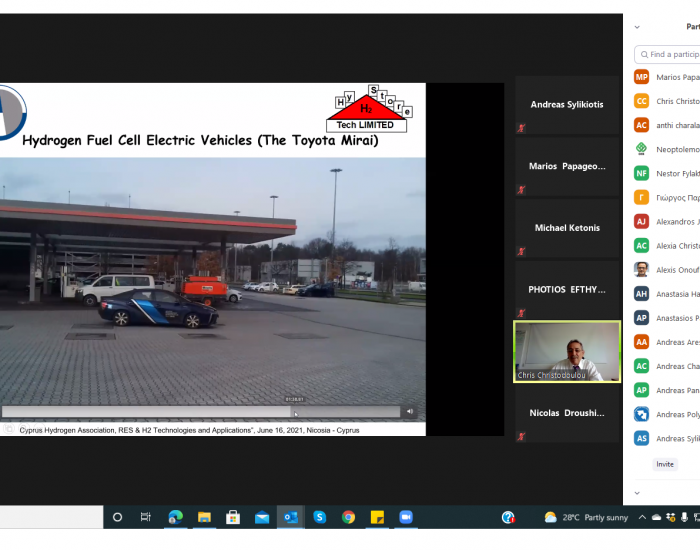Click the muted mic on PHOTIOS EFTHY tile

(x=521, y=313)
